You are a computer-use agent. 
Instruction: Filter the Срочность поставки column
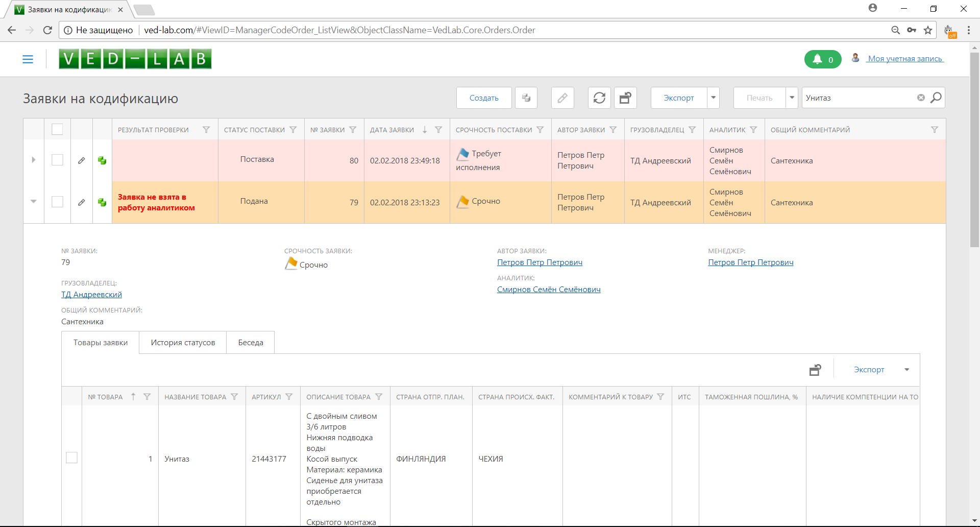(x=540, y=130)
